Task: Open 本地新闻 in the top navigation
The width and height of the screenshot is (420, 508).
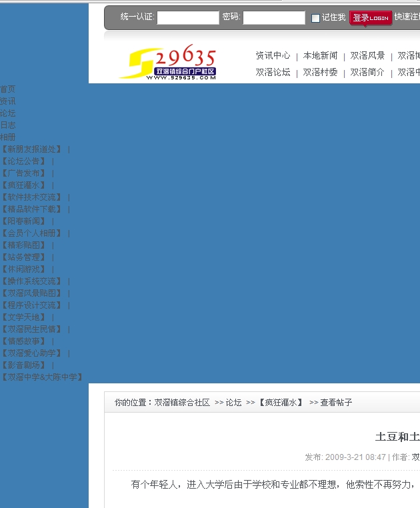Action: coord(320,55)
